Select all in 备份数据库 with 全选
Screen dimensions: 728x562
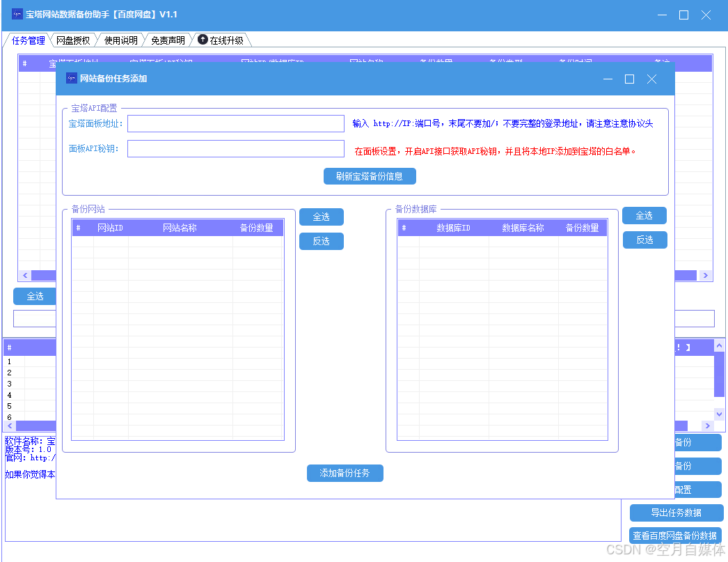pyautogui.click(x=644, y=215)
